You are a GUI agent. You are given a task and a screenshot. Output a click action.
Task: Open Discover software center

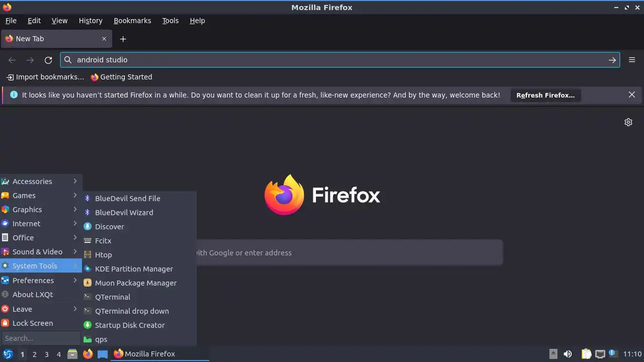point(139,227)
